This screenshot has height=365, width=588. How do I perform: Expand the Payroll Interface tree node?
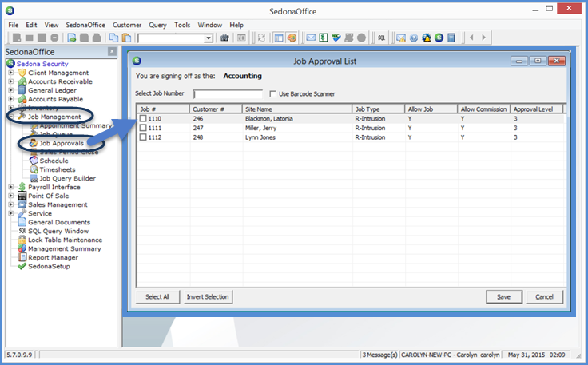click(x=11, y=187)
